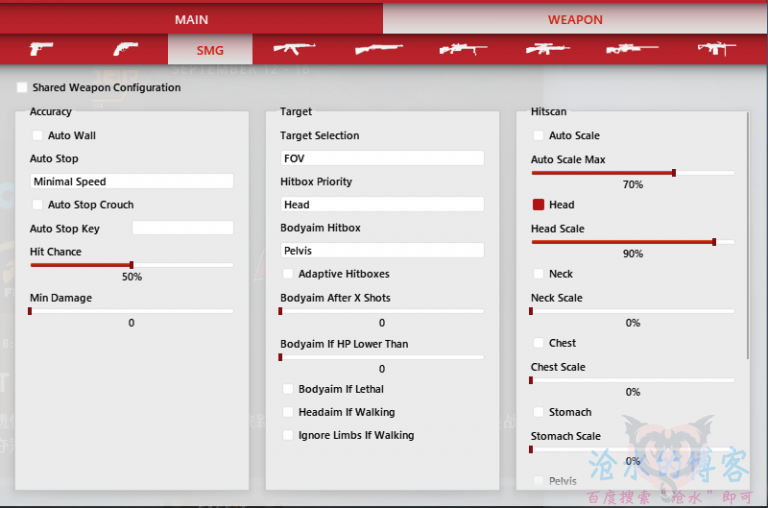Open the Auto Stop Minimal Speed dropdown

coord(132,182)
